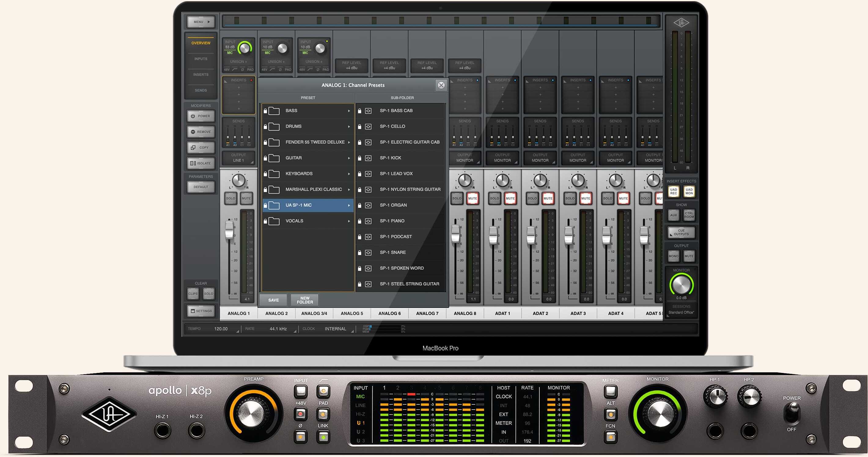868x457 pixels.
Task: Open the MENU dropdown
Action: [x=201, y=22]
